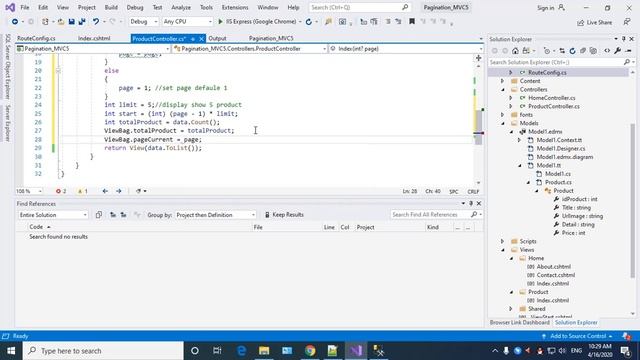This screenshot has width=640, height=360.
Task: Click Pending Changes Filter icon in Solution Explorer
Action: 547,51
